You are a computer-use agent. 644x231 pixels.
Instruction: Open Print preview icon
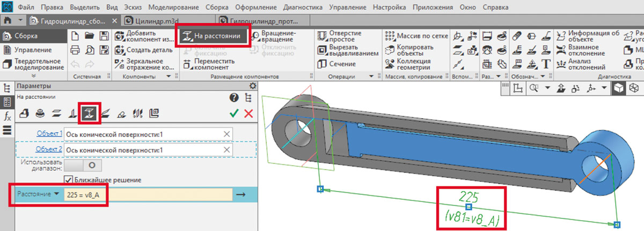tap(90, 50)
